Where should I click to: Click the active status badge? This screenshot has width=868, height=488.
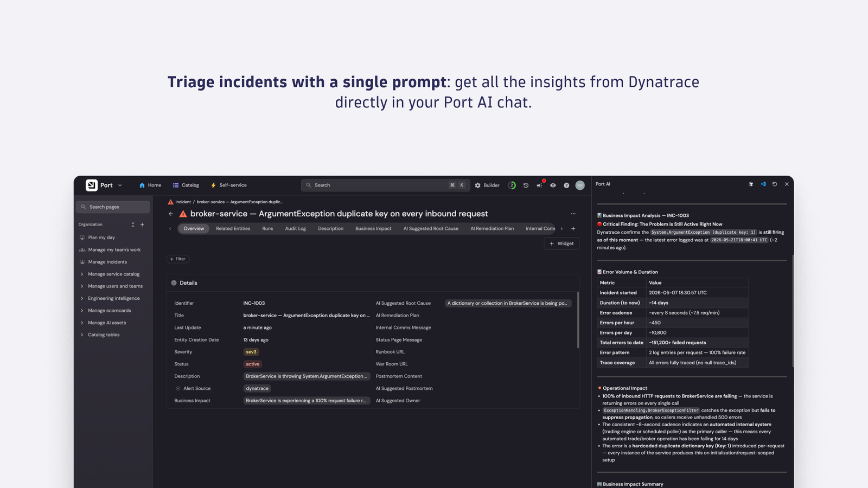point(253,364)
